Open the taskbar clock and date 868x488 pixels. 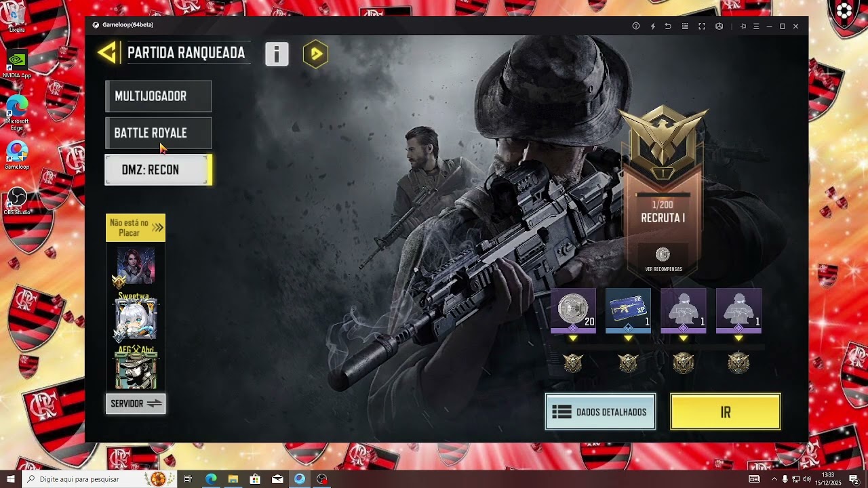pyautogui.click(x=828, y=479)
